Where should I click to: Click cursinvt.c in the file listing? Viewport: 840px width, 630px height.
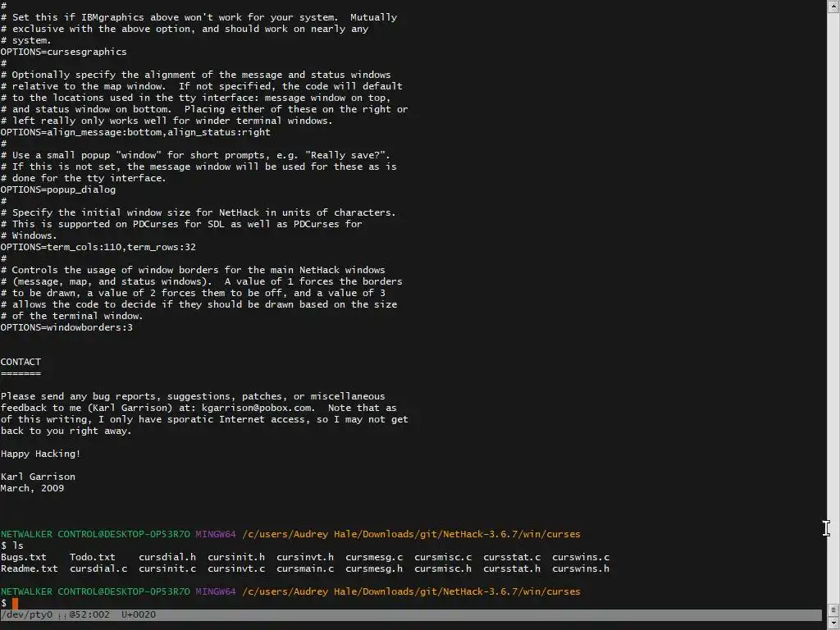236,568
